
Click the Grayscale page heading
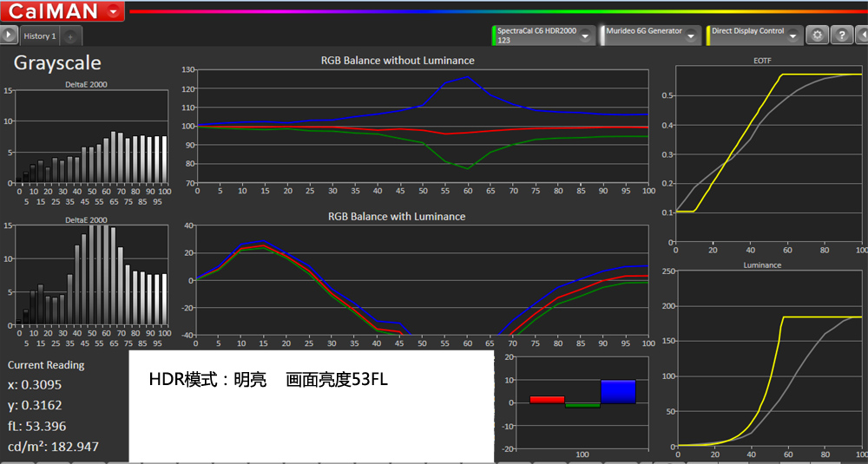[x=57, y=62]
